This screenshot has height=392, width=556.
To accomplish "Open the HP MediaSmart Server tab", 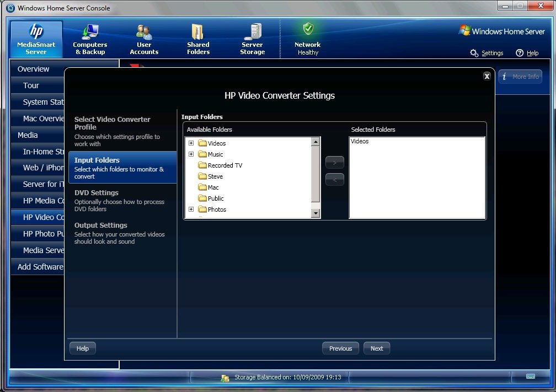I will tap(36, 39).
